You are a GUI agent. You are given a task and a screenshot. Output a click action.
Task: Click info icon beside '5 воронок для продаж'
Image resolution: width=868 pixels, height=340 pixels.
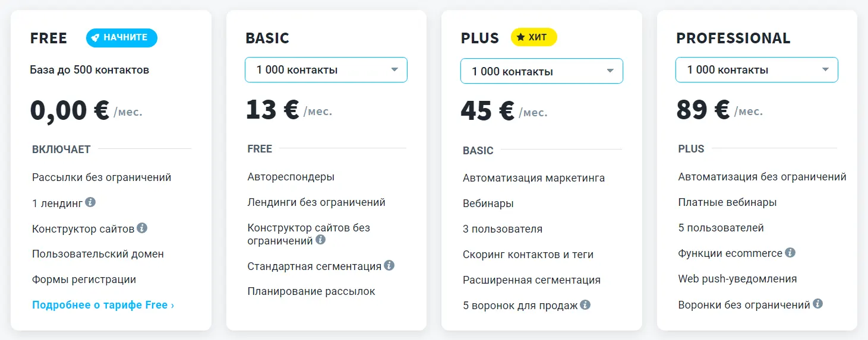coord(585,305)
